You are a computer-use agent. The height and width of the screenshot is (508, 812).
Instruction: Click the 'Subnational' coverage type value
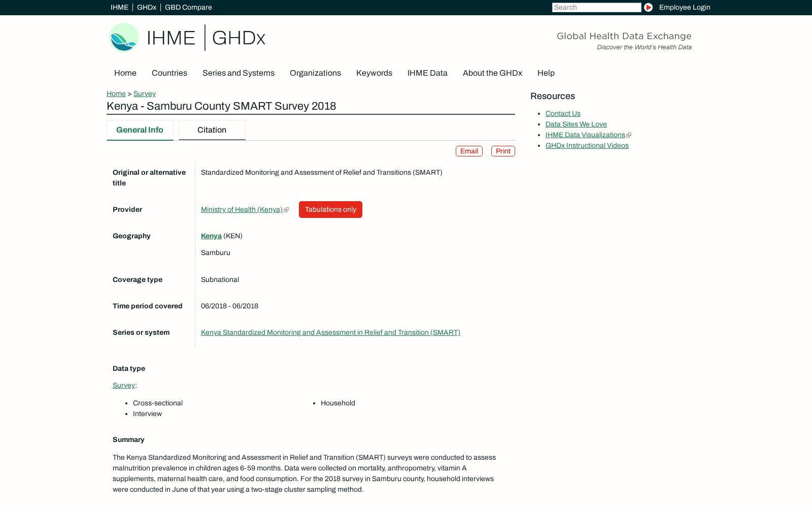point(220,279)
